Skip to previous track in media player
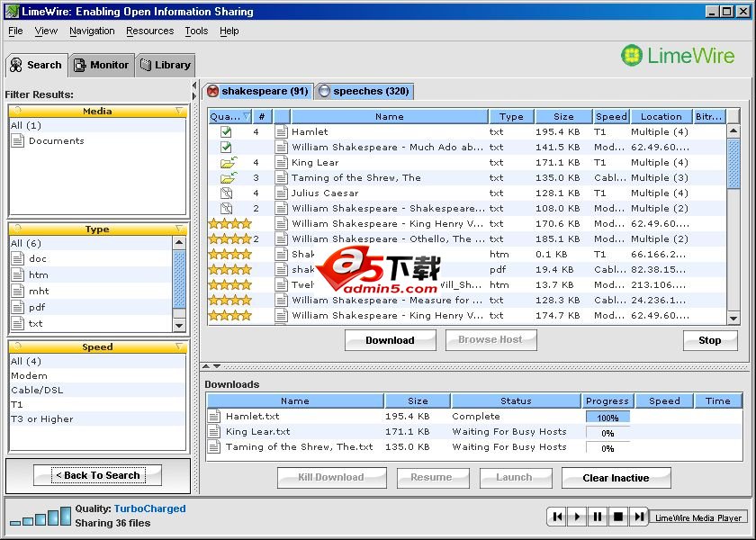The image size is (756, 540). pos(557,517)
